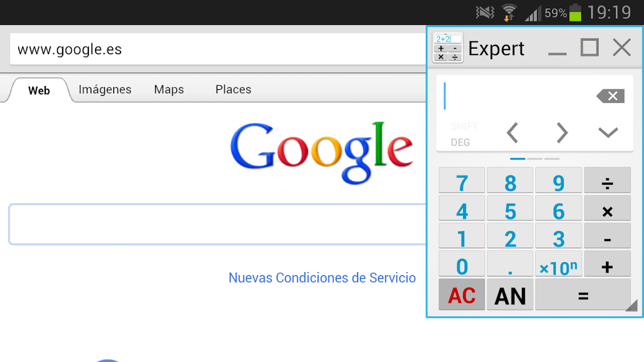Image resolution: width=644 pixels, height=362 pixels.
Task: Tap the backspace delete icon in calculator
Action: [x=610, y=96]
